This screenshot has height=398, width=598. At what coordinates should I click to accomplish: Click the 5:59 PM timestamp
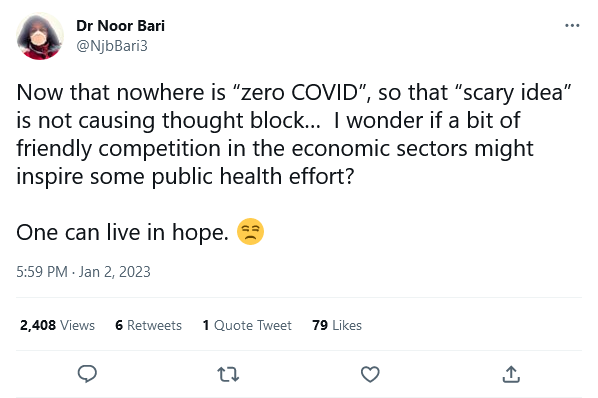click(x=42, y=272)
